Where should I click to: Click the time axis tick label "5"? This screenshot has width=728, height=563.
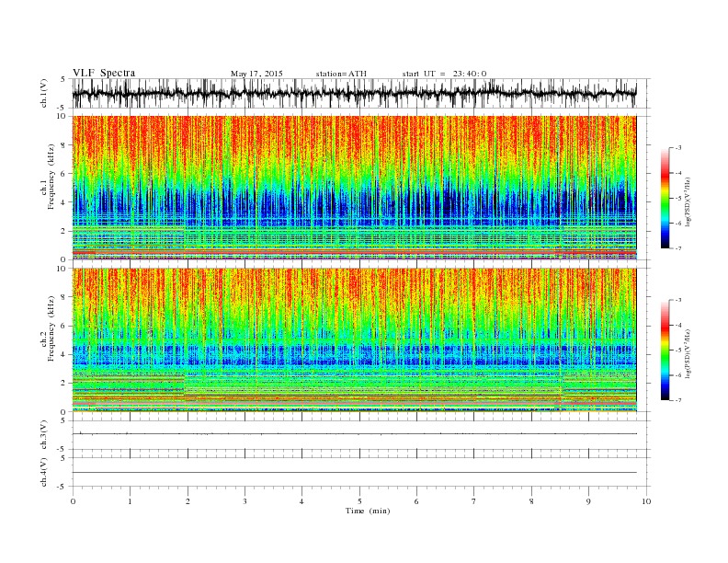[x=359, y=501]
